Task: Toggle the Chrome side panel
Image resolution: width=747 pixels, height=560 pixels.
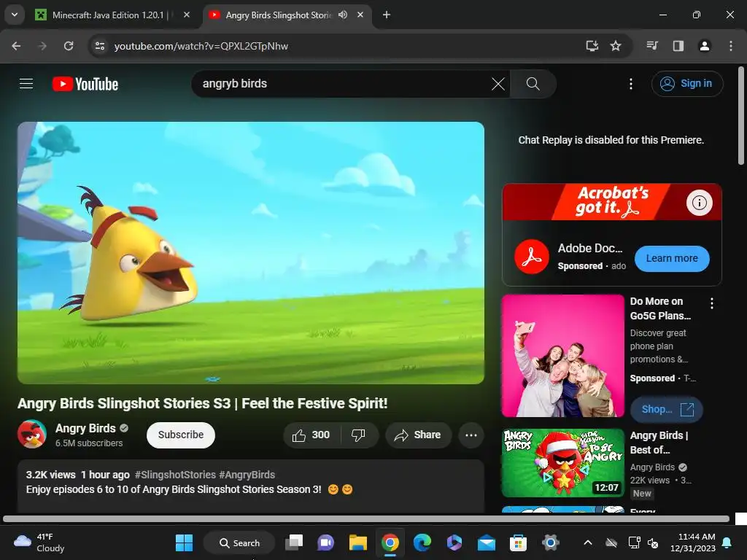Action: (x=678, y=46)
